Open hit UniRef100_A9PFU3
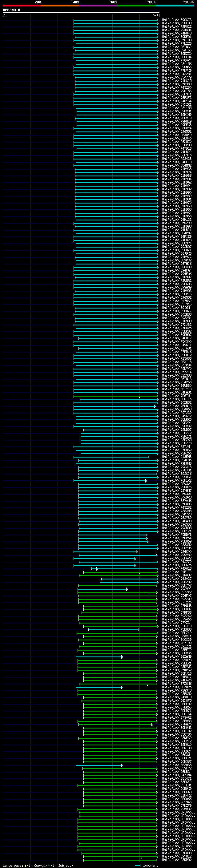 point(177,23)
